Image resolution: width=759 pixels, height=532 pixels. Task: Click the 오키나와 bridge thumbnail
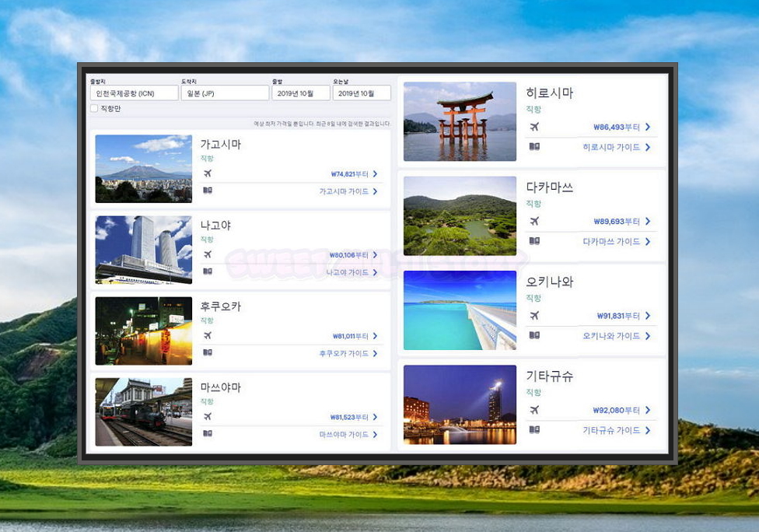pyautogui.click(x=460, y=310)
